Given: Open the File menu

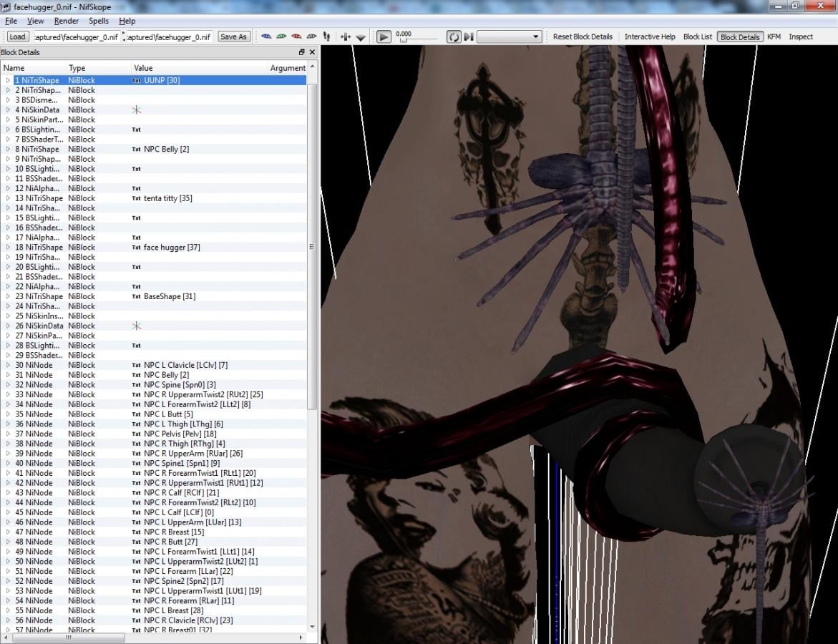Looking at the screenshot, I should coord(11,21).
